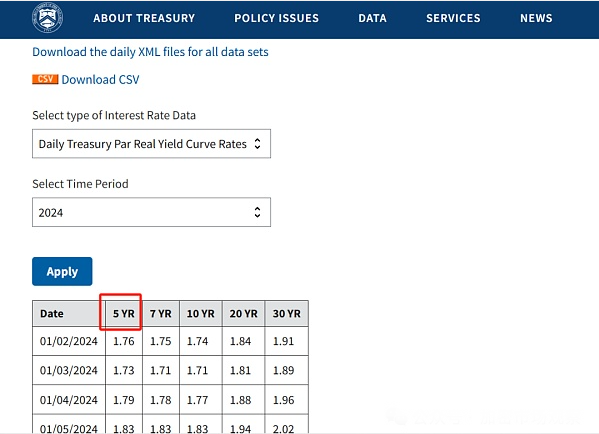
Task: Open the About Treasury menu
Action: click(144, 18)
